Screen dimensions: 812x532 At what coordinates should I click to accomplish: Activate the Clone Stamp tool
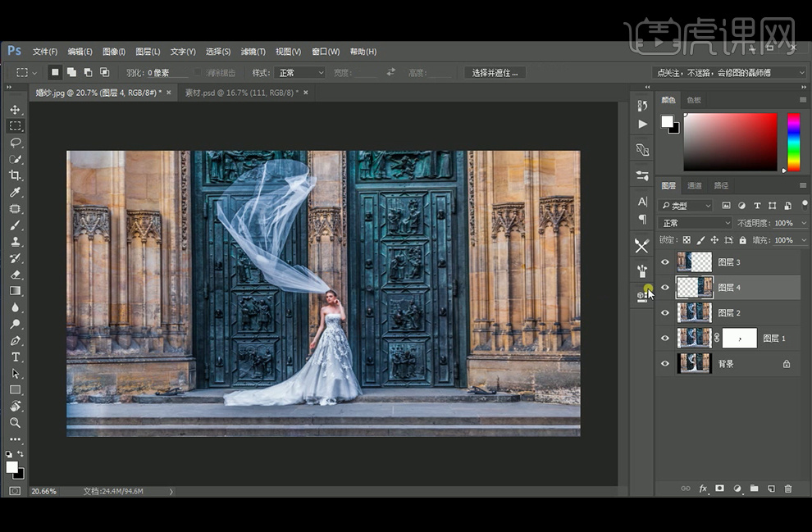point(15,242)
